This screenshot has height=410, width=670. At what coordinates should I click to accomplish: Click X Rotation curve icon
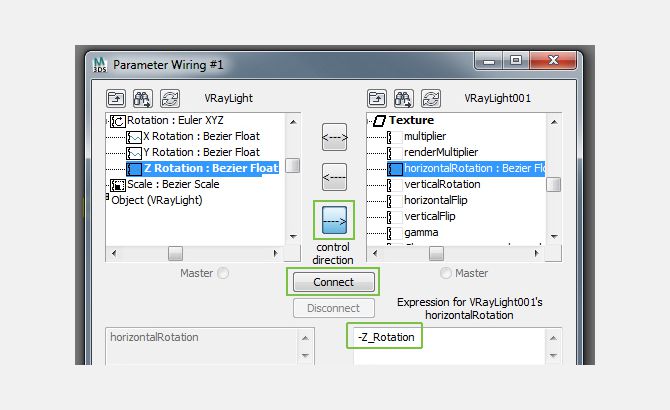tap(134, 137)
